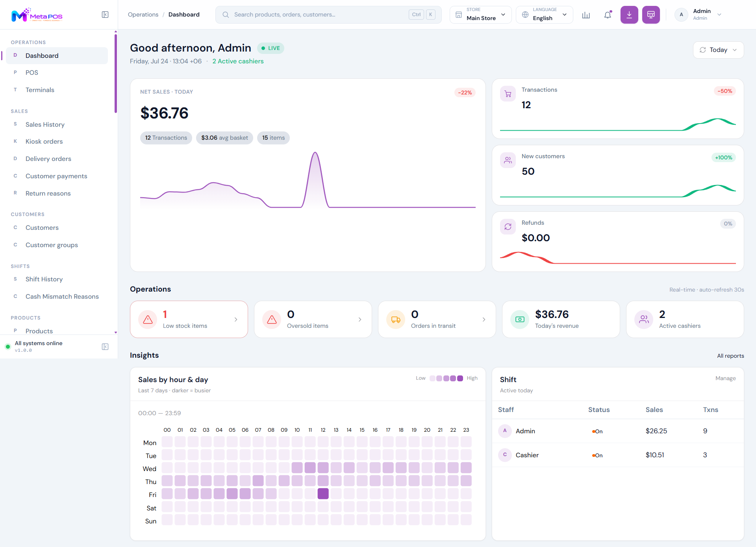Open Orders in transit chevron
Image resolution: width=756 pixels, height=547 pixels.
pos(484,320)
